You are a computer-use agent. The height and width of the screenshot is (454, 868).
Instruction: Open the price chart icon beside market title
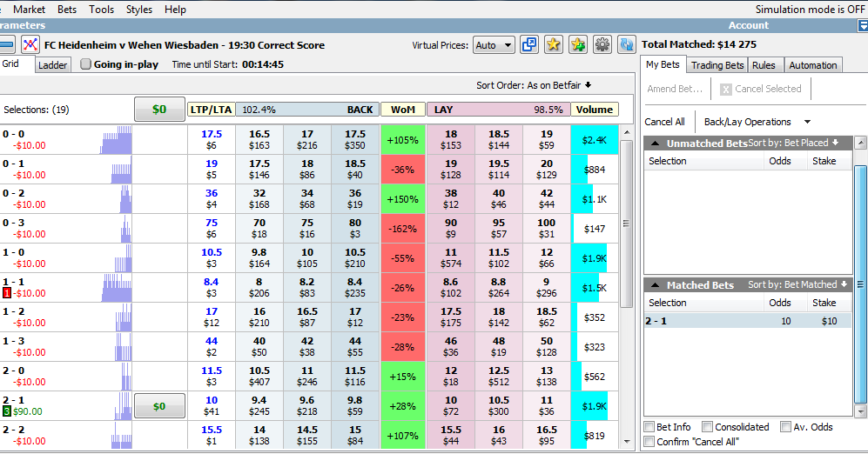coord(30,45)
